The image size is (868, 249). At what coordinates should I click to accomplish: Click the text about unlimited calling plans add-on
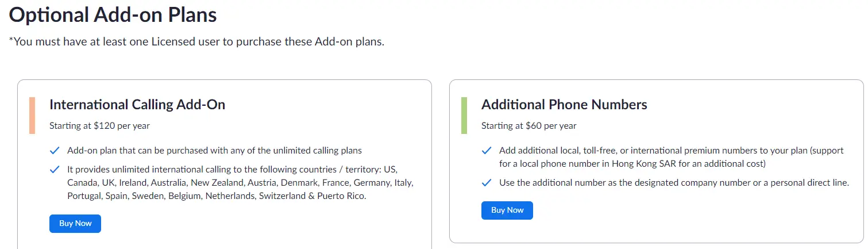pyautogui.click(x=214, y=151)
